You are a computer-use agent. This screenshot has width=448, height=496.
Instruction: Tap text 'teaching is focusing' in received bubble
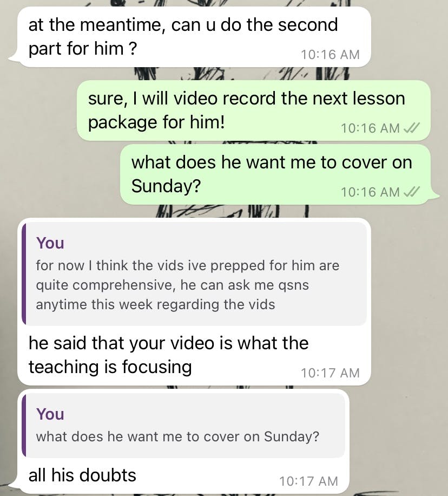[x=110, y=367]
